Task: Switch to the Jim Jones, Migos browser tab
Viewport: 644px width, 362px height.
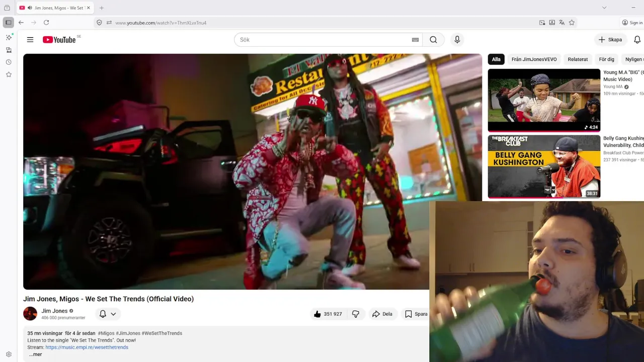Action: click(54, 8)
